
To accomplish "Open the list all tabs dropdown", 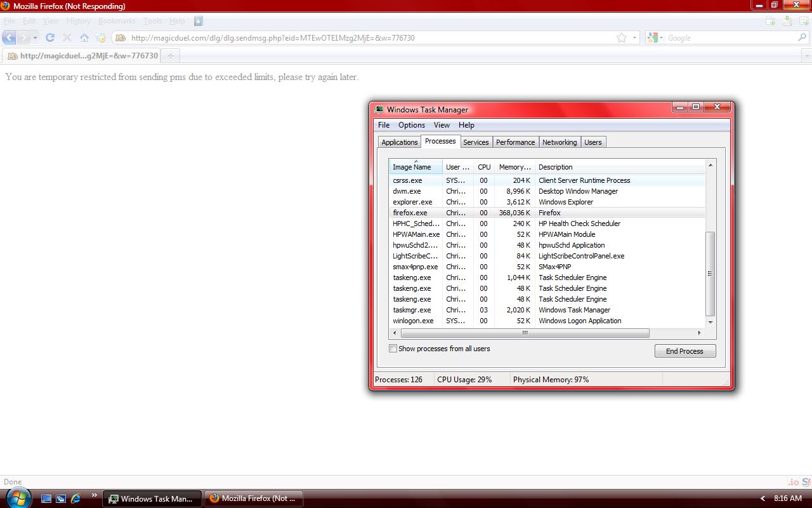I will pyautogui.click(x=807, y=56).
